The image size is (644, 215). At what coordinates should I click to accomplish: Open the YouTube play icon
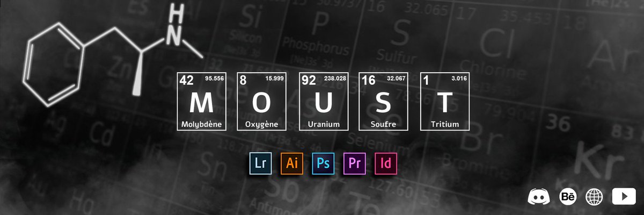click(x=624, y=196)
